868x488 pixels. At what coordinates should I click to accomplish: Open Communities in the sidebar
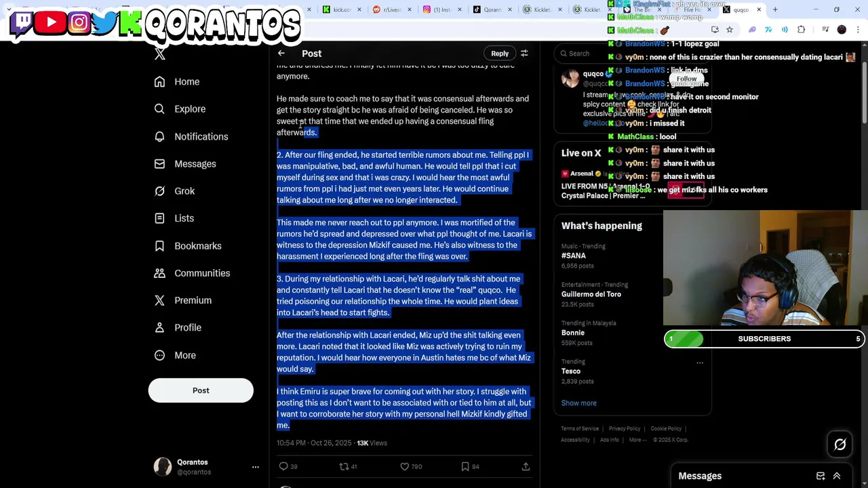tap(192, 272)
